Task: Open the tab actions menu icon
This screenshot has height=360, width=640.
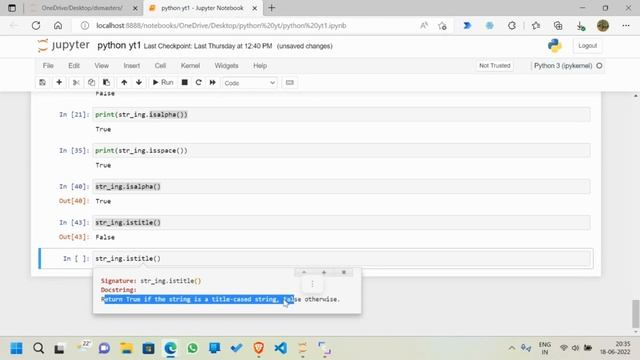Action: [12, 8]
